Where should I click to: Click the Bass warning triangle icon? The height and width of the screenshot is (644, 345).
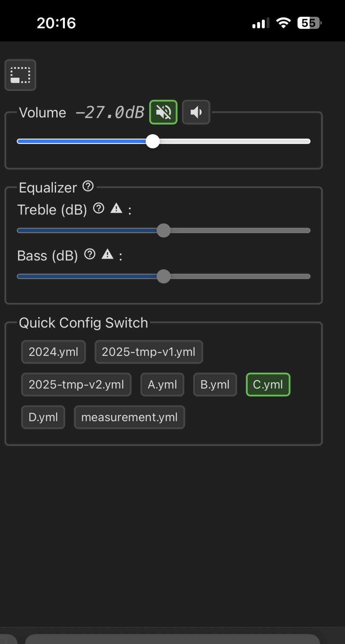(108, 254)
